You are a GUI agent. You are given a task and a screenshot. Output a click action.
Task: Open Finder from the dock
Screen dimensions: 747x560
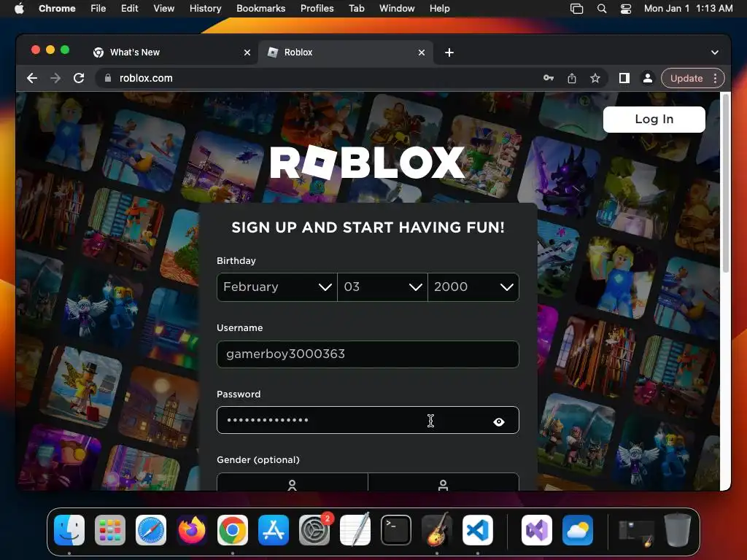[x=69, y=530]
